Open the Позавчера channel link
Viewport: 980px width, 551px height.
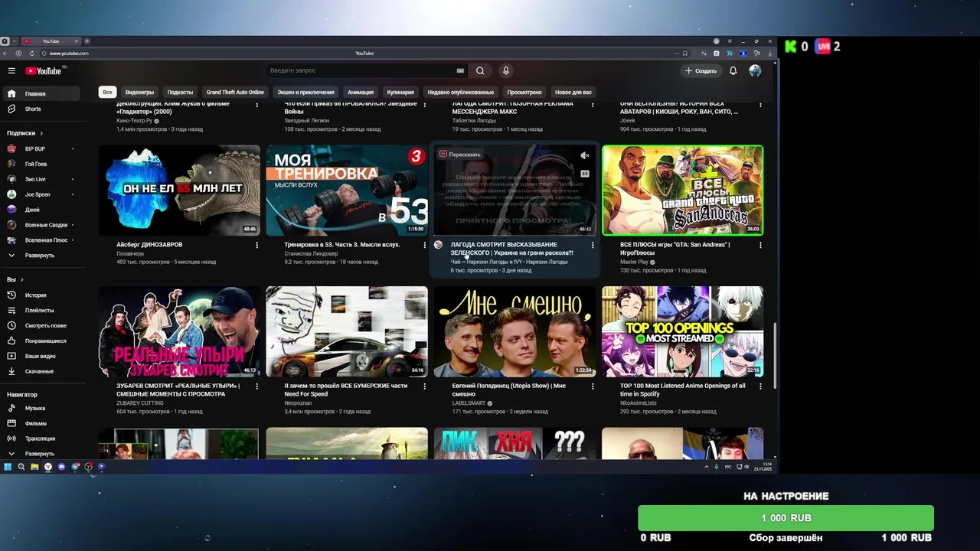[x=130, y=253]
